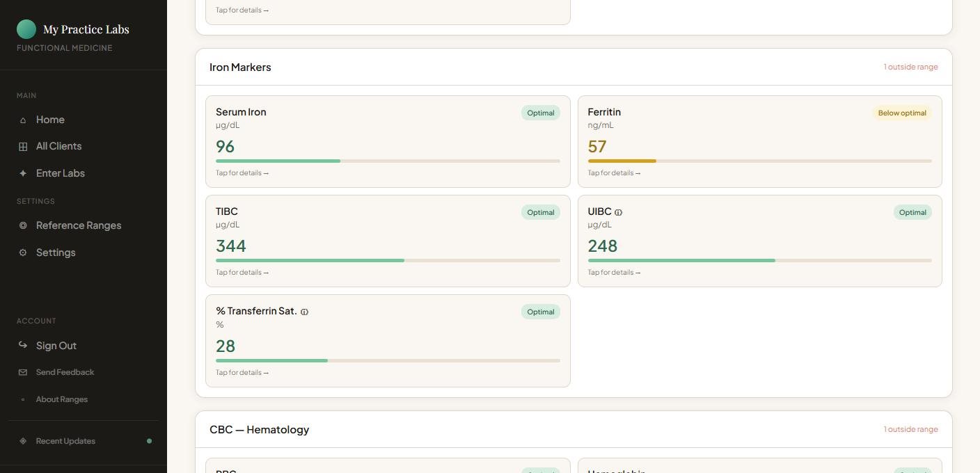Click the info icon next to UIBC
Viewport: 980px width, 473px height.
(618, 212)
